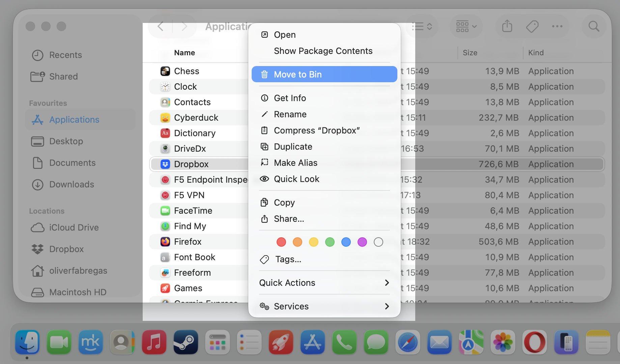620x364 pixels.
Task: Open the group-by dropdown in toolbar
Action: (x=466, y=26)
